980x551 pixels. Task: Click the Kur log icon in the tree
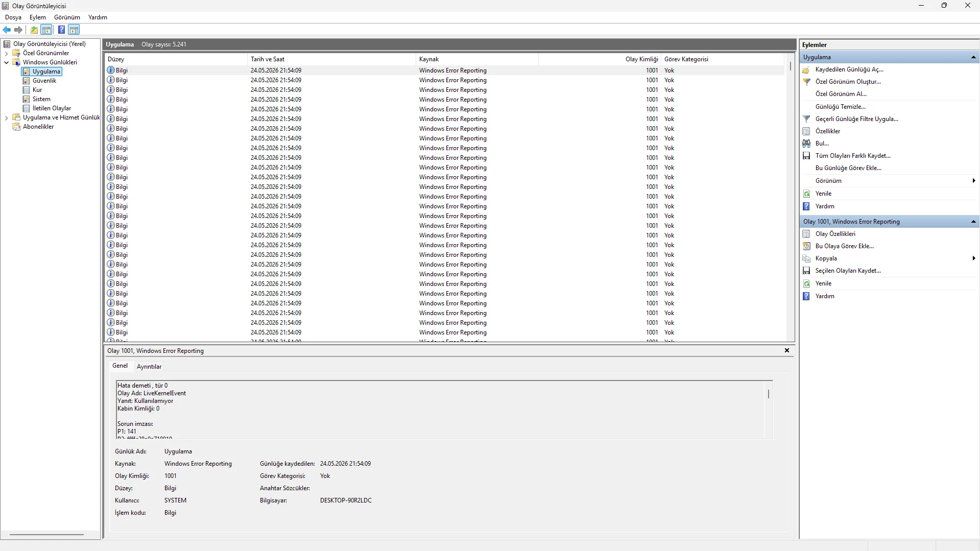click(x=26, y=90)
